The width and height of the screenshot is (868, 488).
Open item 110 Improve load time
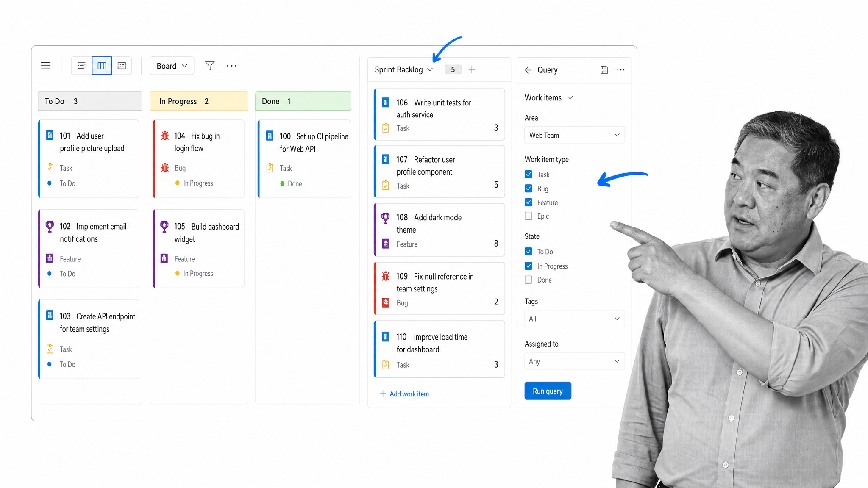pyautogui.click(x=440, y=349)
